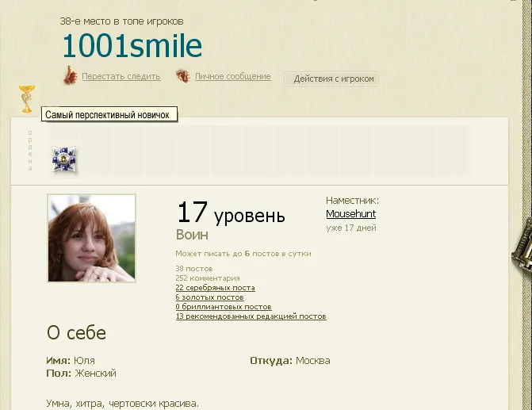Click the Самый перспективный новичок tooltip
The height and width of the screenshot is (410, 532).
tap(107, 115)
